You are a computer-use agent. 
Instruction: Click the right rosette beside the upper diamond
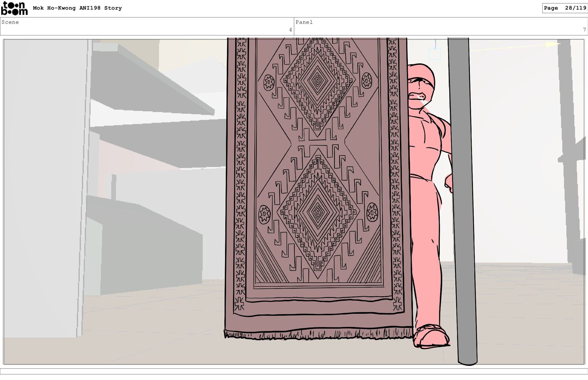366,81
